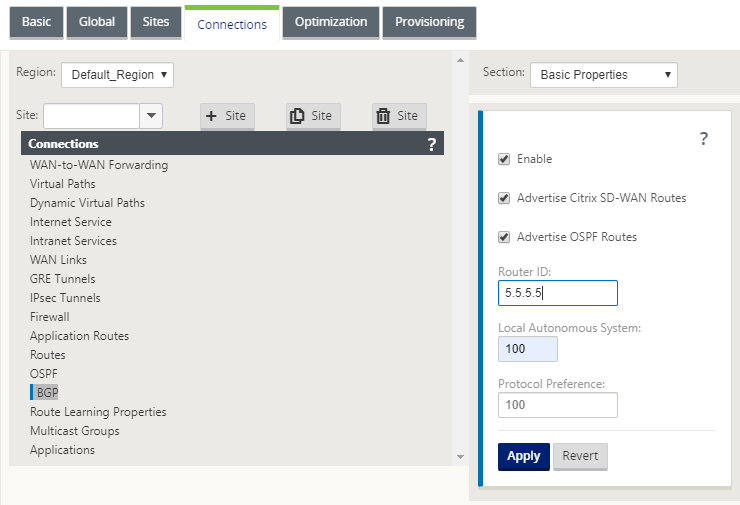Click the scroll up arrow of connections list

tap(461, 60)
